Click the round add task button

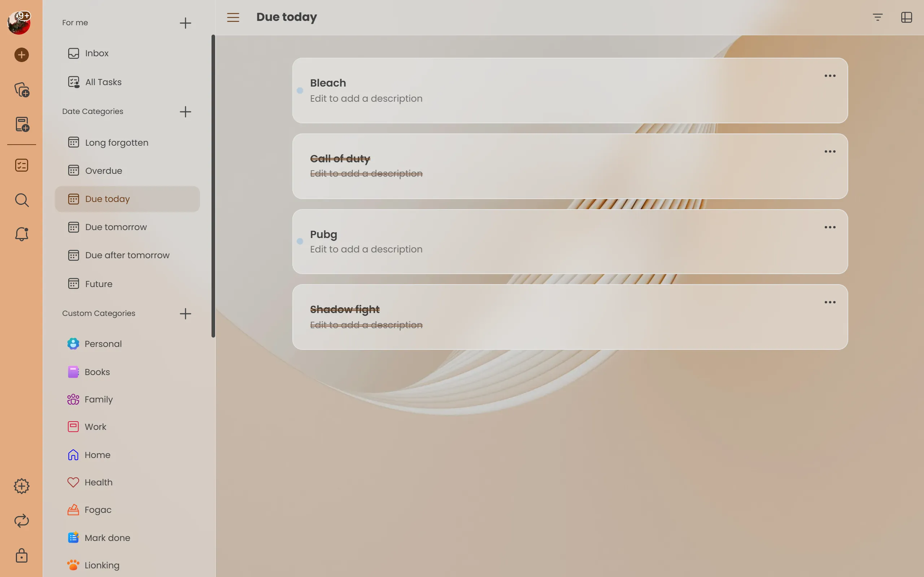[x=21, y=55]
